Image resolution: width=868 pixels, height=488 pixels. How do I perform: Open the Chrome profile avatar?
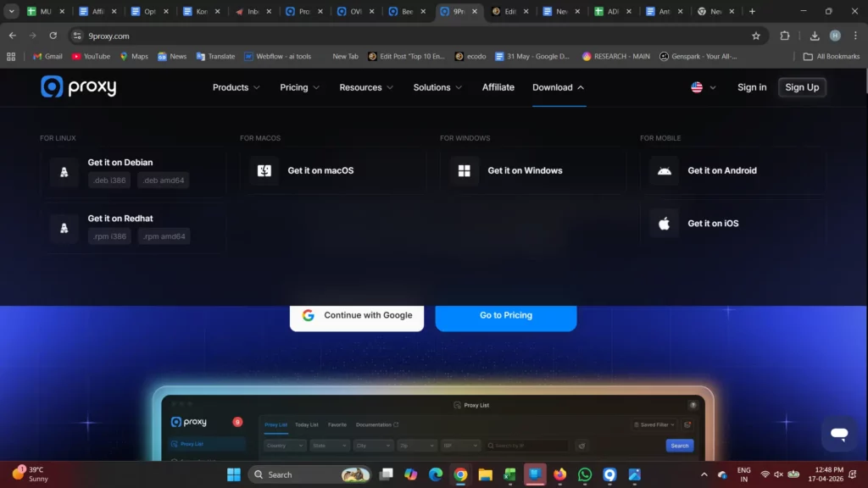835,36
